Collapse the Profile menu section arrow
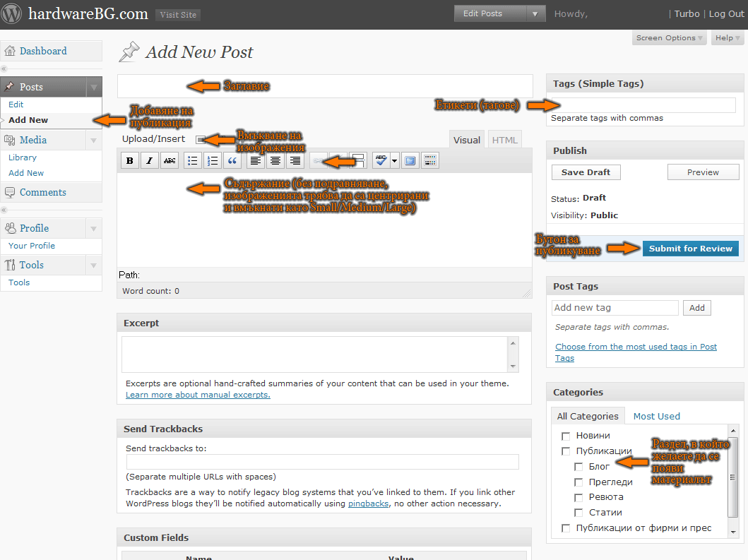This screenshot has width=748, height=560. (x=93, y=229)
